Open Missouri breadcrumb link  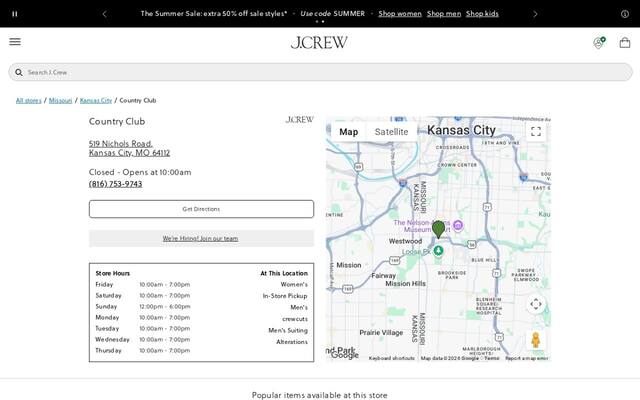[60, 100]
